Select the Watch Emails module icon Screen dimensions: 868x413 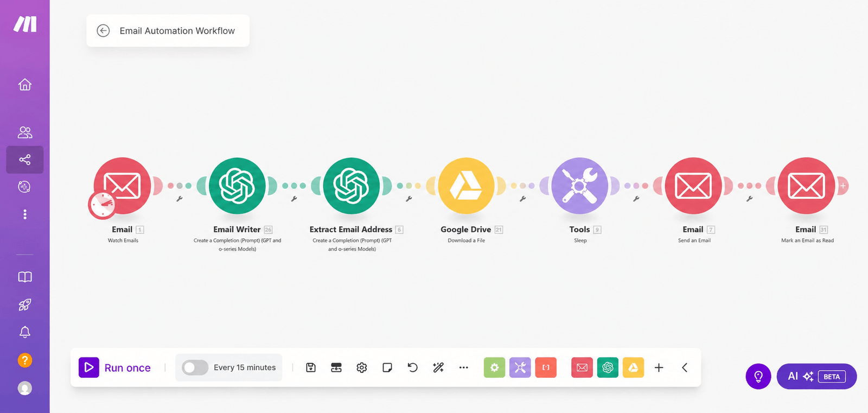(x=122, y=186)
